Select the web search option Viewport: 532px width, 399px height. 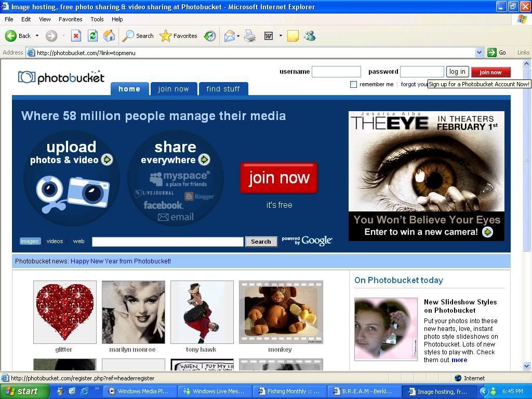coord(79,241)
